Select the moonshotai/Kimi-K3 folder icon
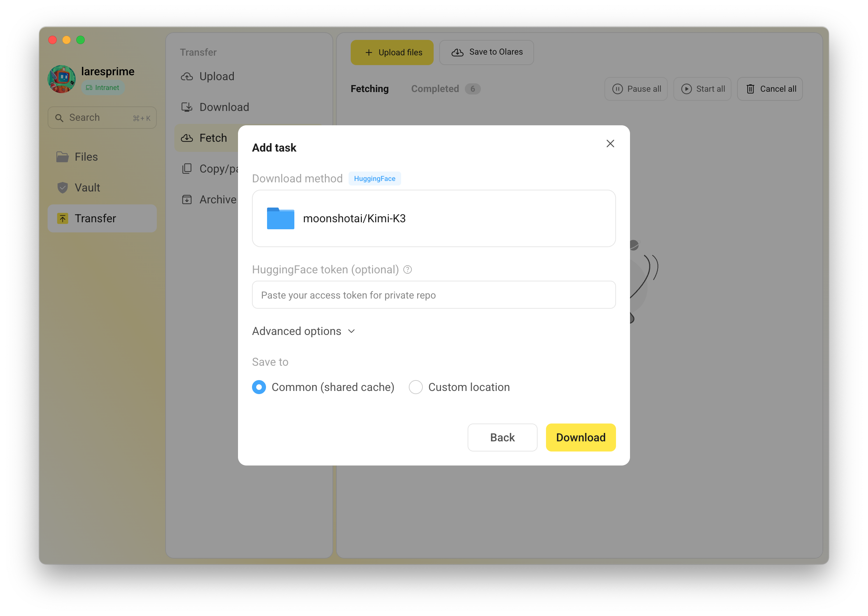 (280, 218)
